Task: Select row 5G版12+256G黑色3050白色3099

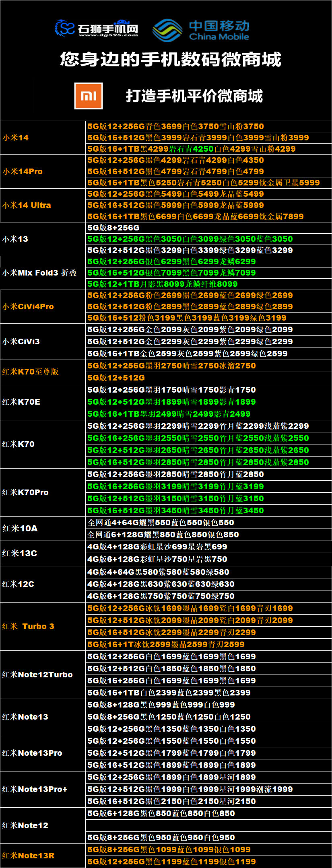Action: pyautogui.click(x=209, y=239)
